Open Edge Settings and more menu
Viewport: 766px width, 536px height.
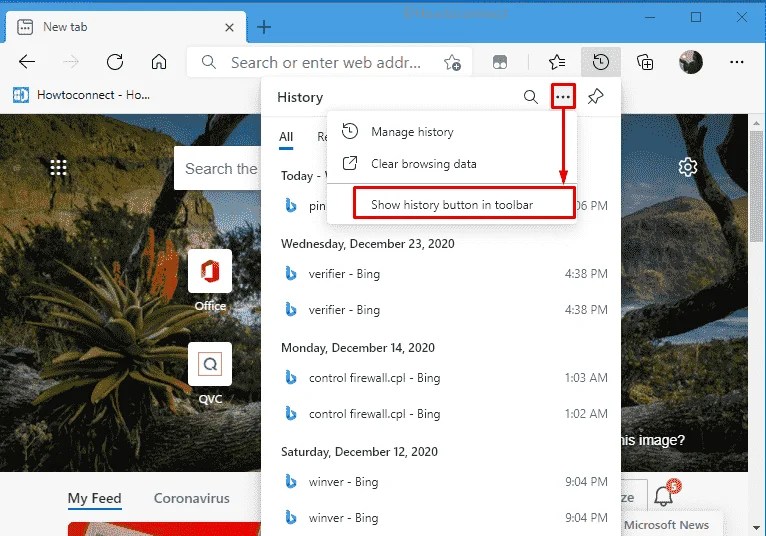click(x=736, y=62)
